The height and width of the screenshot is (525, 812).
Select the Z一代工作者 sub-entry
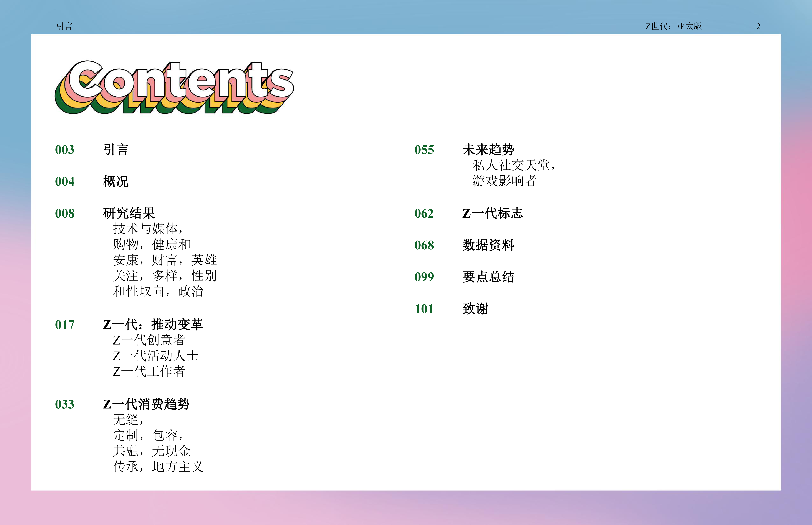click(149, 372)
